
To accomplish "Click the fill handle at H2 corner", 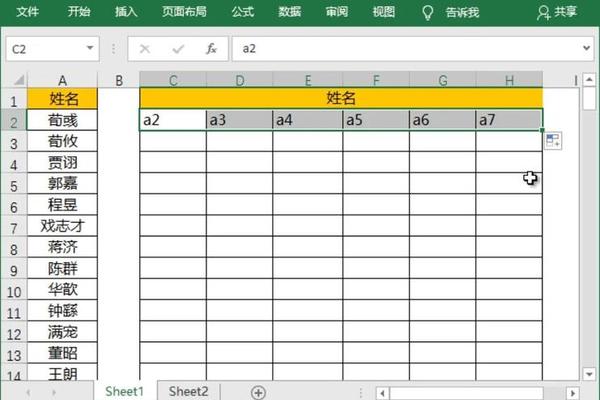I will click(x=542, y=130).
